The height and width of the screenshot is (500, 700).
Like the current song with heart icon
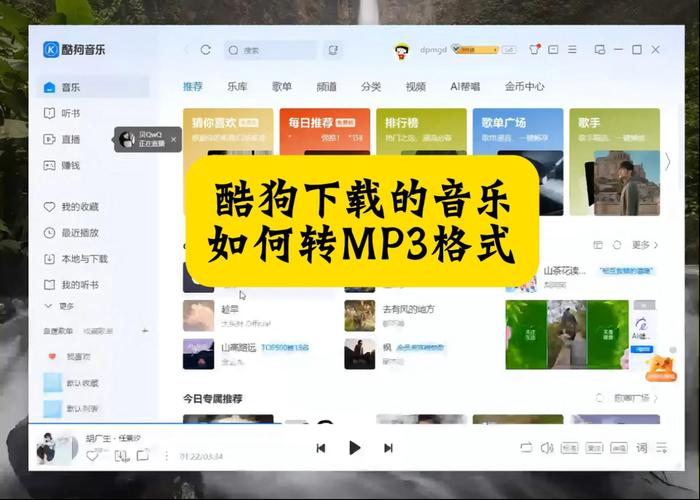click(92, 456)
